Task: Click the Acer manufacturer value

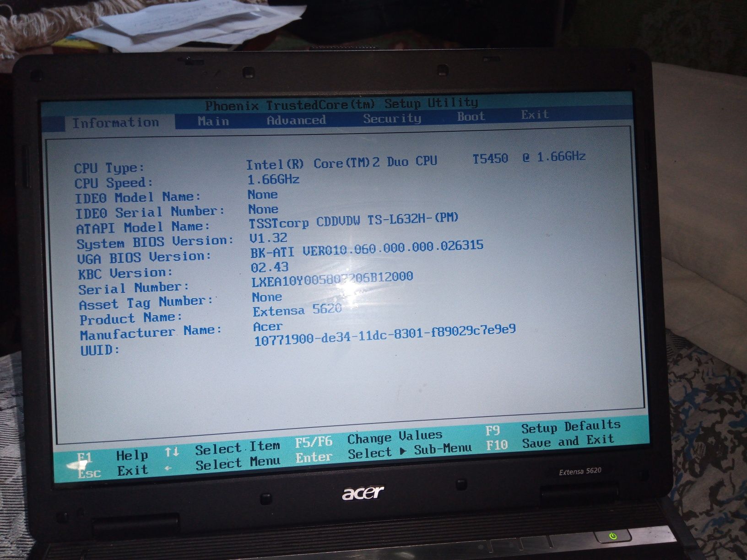Action: [x=268, y=327]
